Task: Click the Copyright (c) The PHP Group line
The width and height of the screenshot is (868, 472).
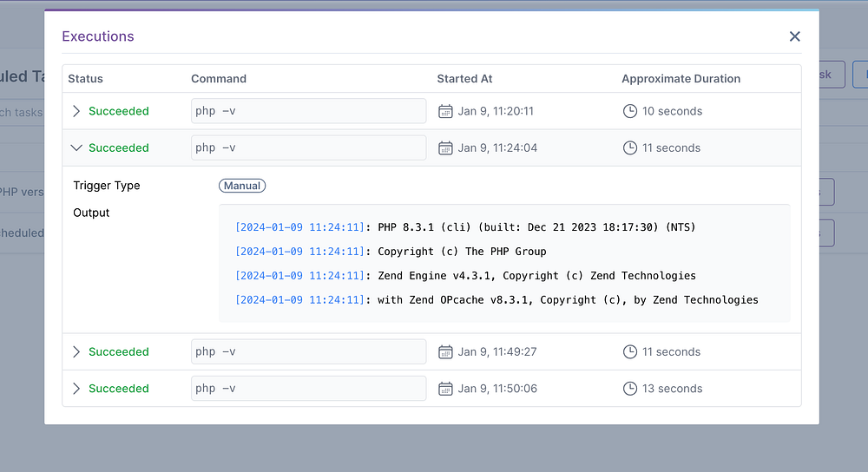Action: coord(391,252)
